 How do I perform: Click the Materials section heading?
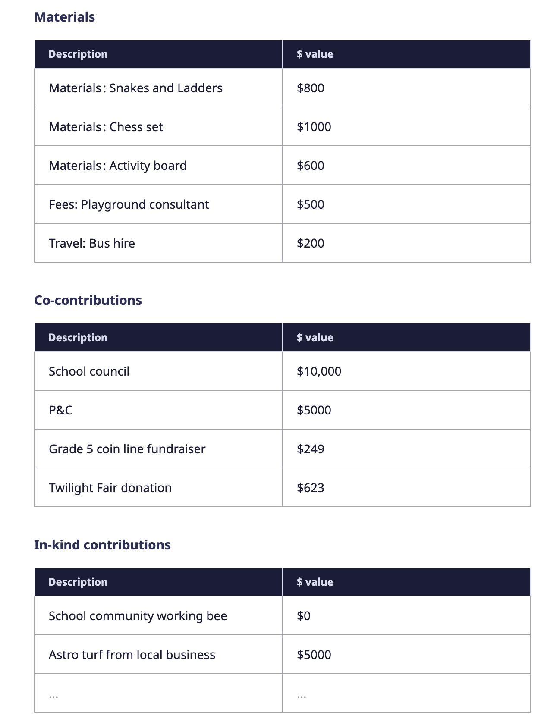(65, 17)
